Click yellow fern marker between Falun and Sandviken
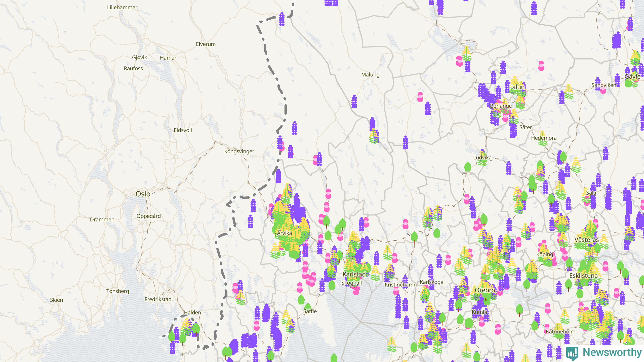The height and width of the screenshot is (362, 644). coord(569,91)
